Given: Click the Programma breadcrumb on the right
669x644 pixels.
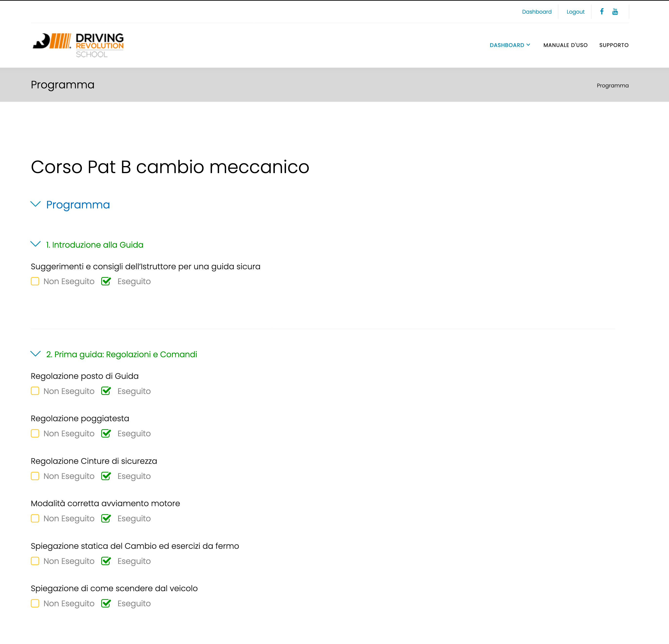Looking at the screenshot, I should tap(612, 86).
